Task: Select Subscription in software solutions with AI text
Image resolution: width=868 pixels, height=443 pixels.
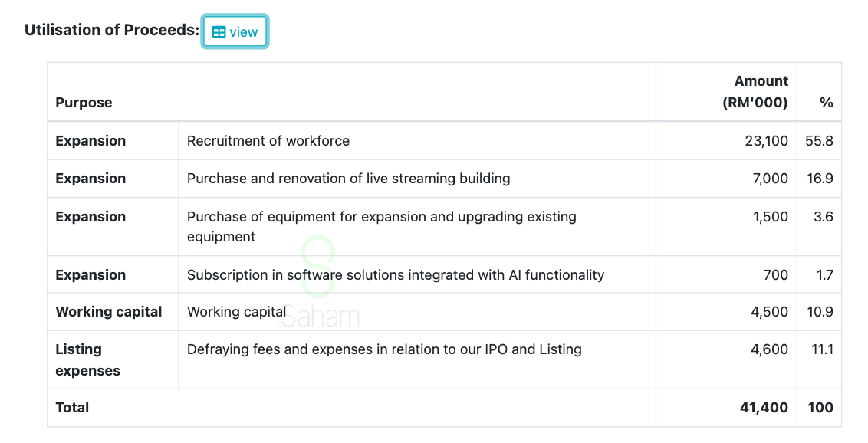Action: (395, 275)
